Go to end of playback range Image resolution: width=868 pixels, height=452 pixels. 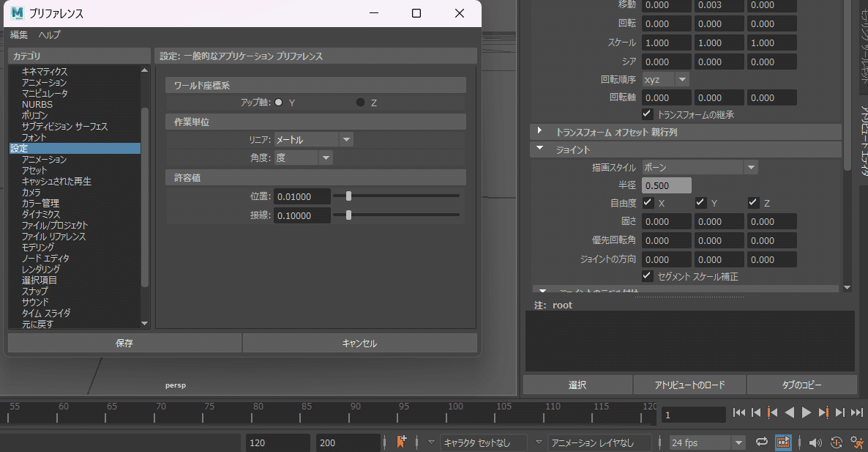tap(856, 412)
